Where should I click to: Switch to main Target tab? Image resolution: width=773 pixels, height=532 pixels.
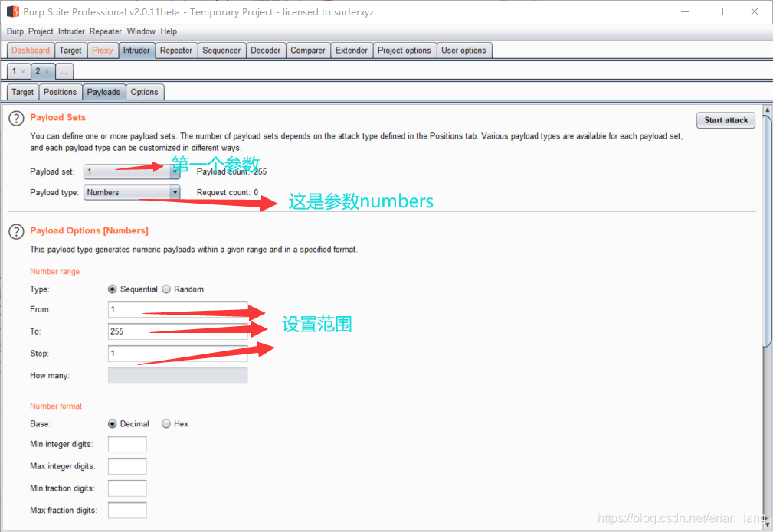tap(70, 51)
